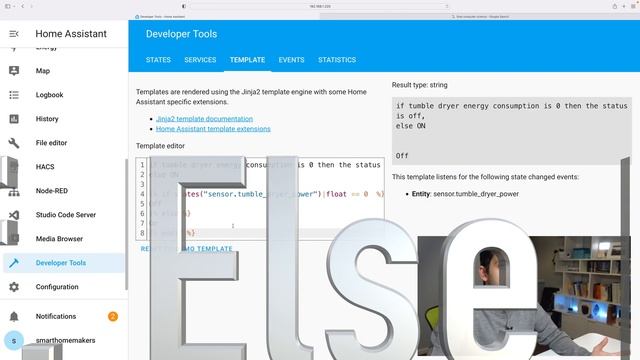640x360 pixels.
Task: Select the second browser tab
Action: (480, 17)
